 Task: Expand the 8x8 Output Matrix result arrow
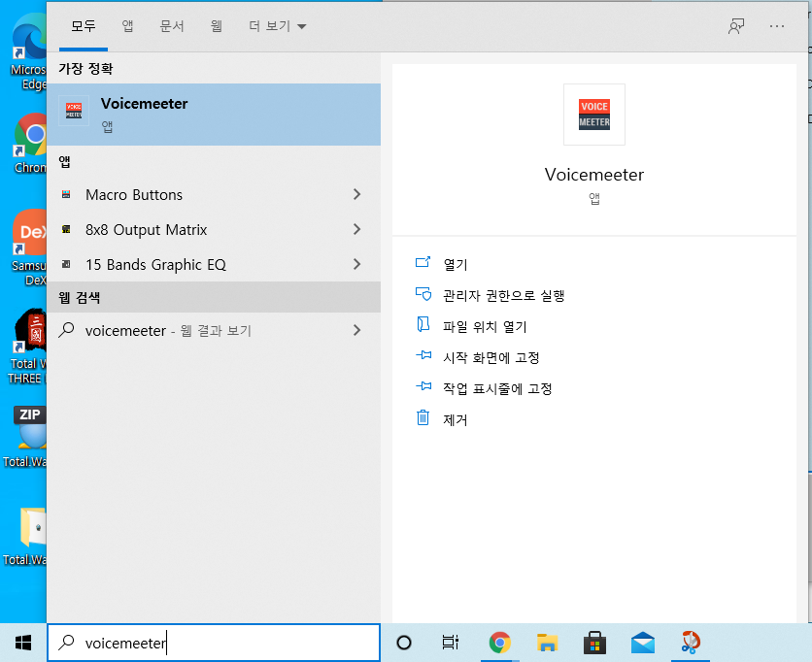point(356,229)
